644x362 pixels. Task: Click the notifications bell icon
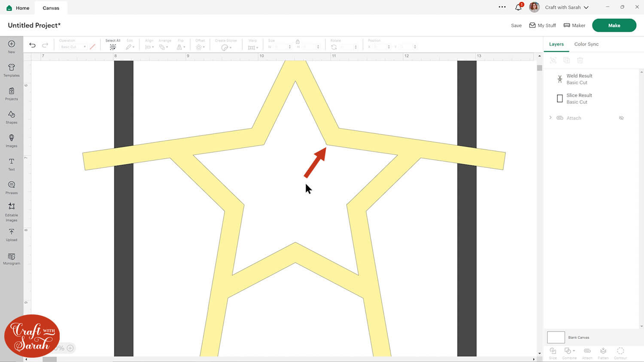click(519, 7)
